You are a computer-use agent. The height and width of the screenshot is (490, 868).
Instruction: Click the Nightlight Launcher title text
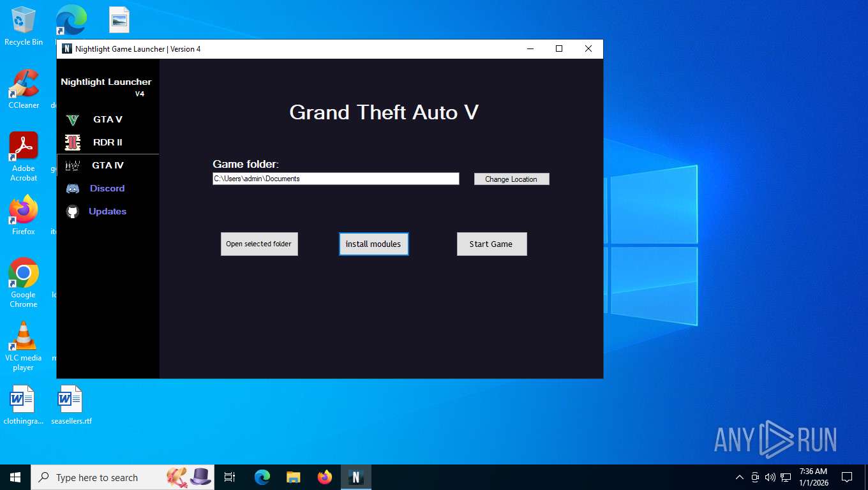(106, 82)
